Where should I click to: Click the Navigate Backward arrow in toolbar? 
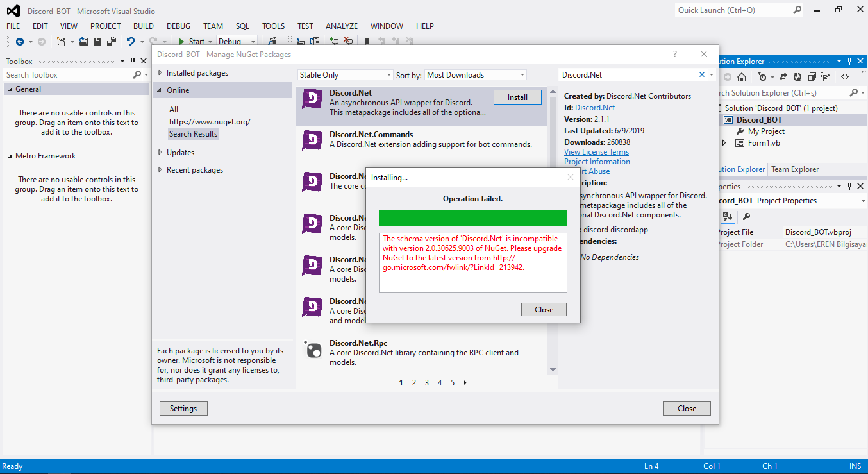pos(20,42)
